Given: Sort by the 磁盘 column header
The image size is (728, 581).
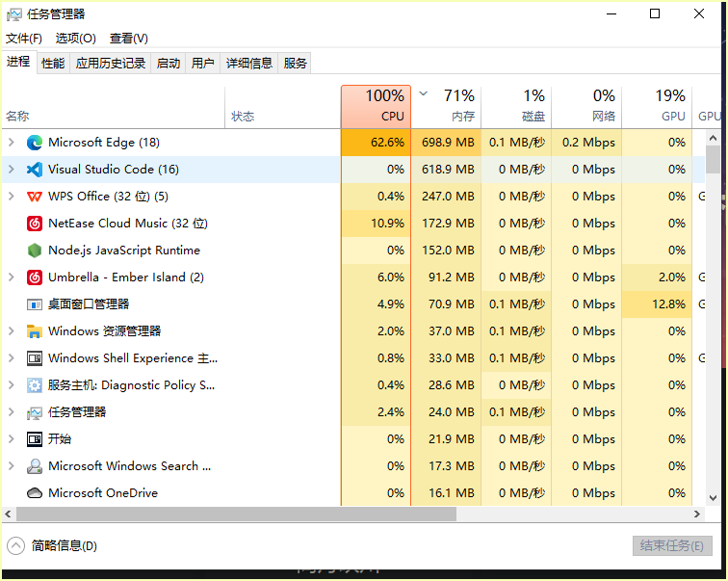Looking at the screenshot, I should (x=517, y=106).
